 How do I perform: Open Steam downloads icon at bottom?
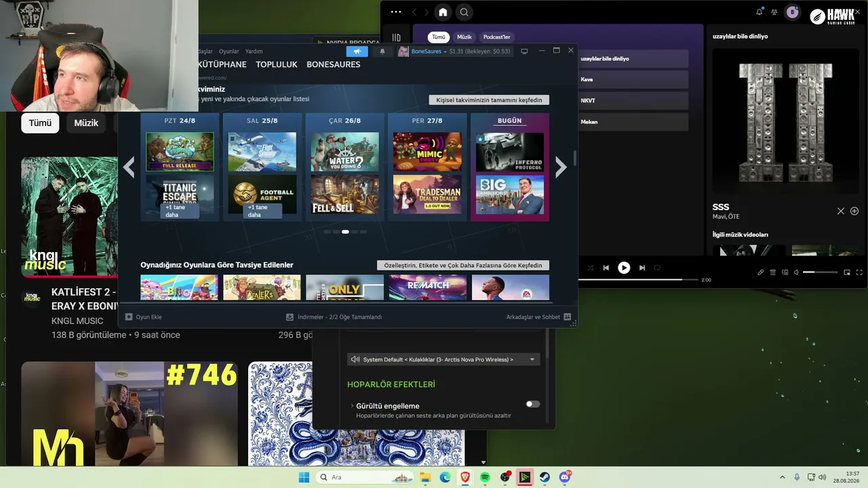point(290,317)
